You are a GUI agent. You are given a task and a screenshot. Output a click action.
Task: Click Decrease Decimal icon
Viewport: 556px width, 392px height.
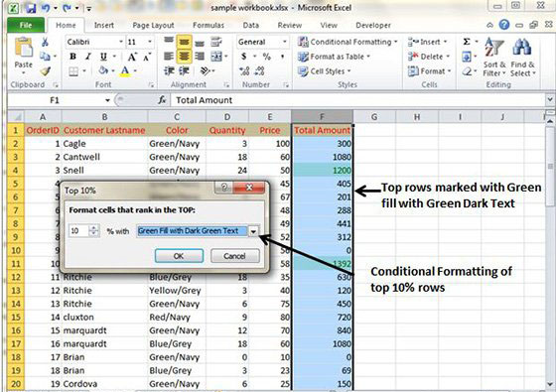coord(259,71)
